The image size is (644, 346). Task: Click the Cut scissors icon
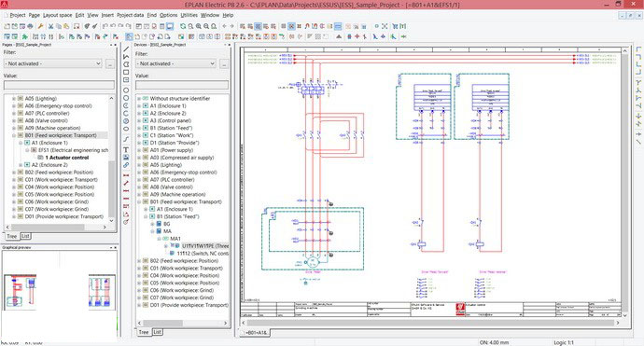[x=50, y=26]
